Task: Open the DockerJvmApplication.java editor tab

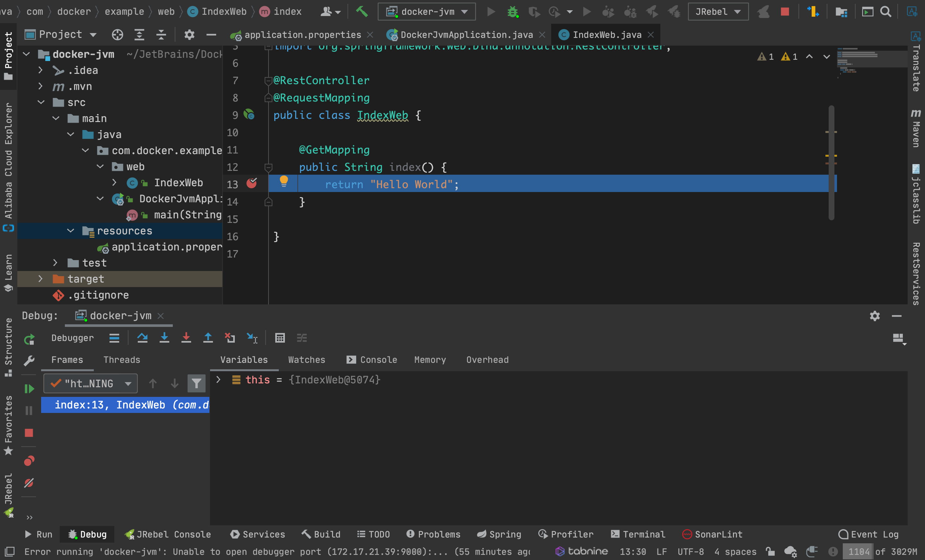Action: click(x=466, y=35)
